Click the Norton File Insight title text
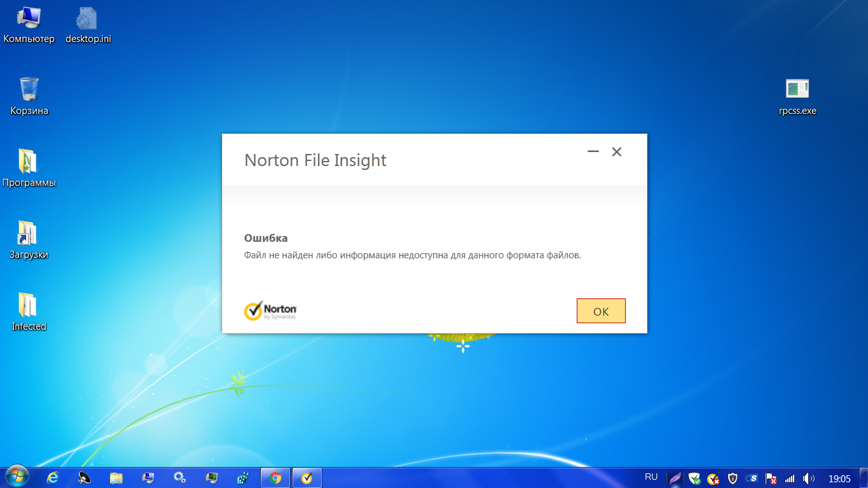Screen dimensions: 868x488 coord(315,160)
